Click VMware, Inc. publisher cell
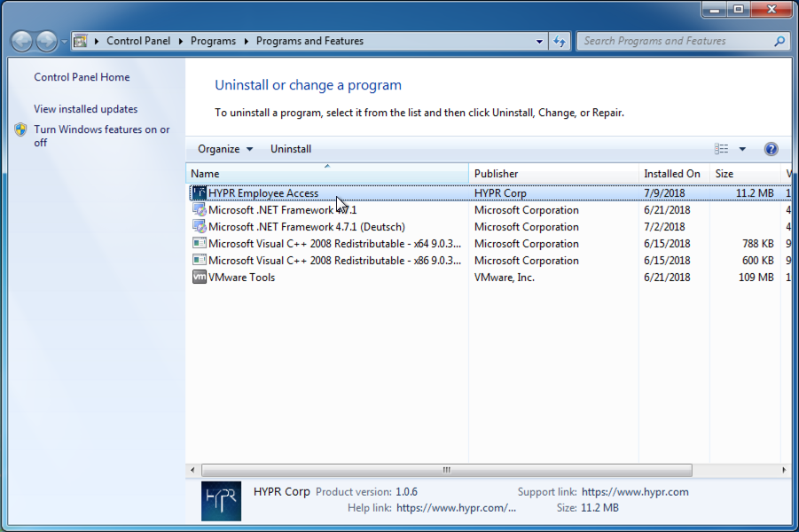 tap(505, 278)
